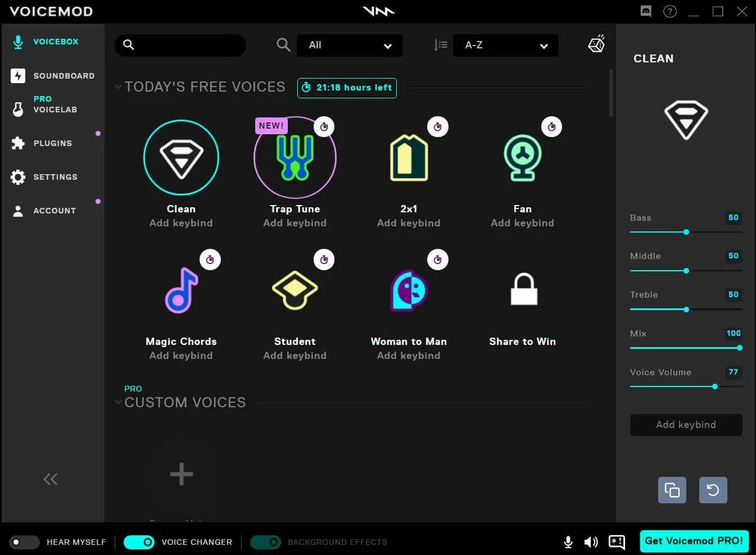Click Get Voicemod PRO! button
756x555 pixels.
click(694, 542)
